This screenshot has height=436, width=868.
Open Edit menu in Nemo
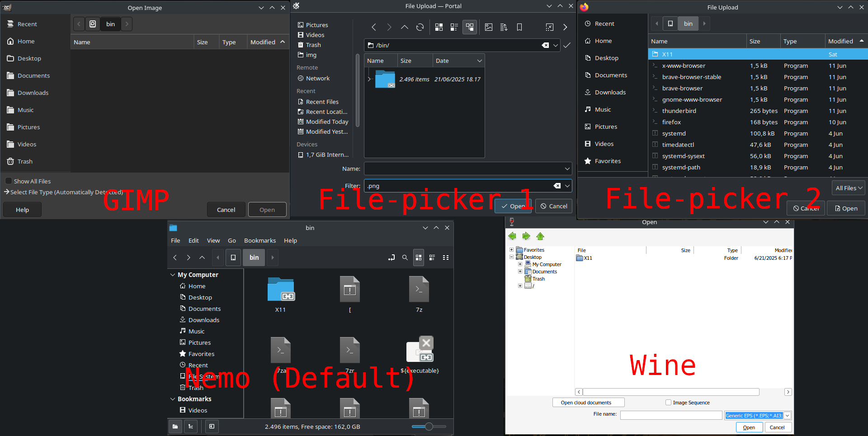tap(193, 240)
